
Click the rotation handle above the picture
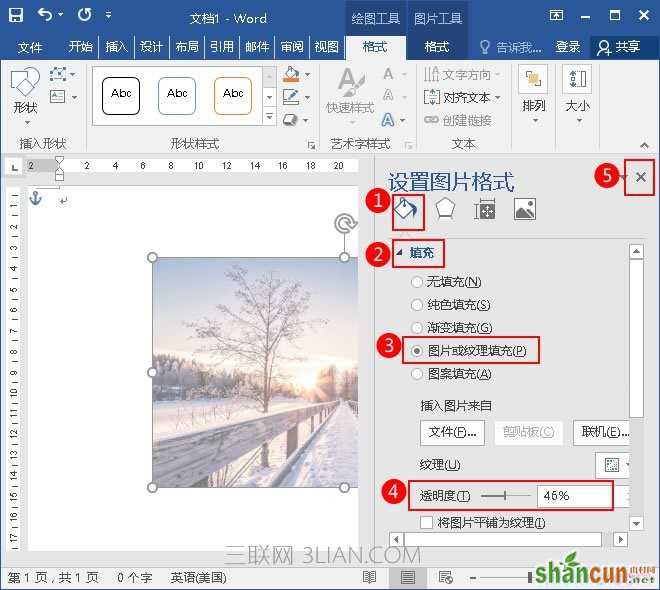pos(345,223)
